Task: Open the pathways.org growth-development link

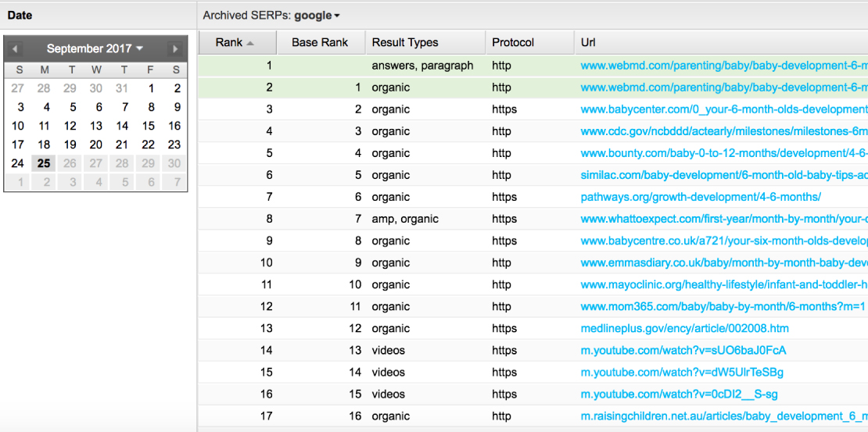Action: pyautogui.click(x=700, y=197)
